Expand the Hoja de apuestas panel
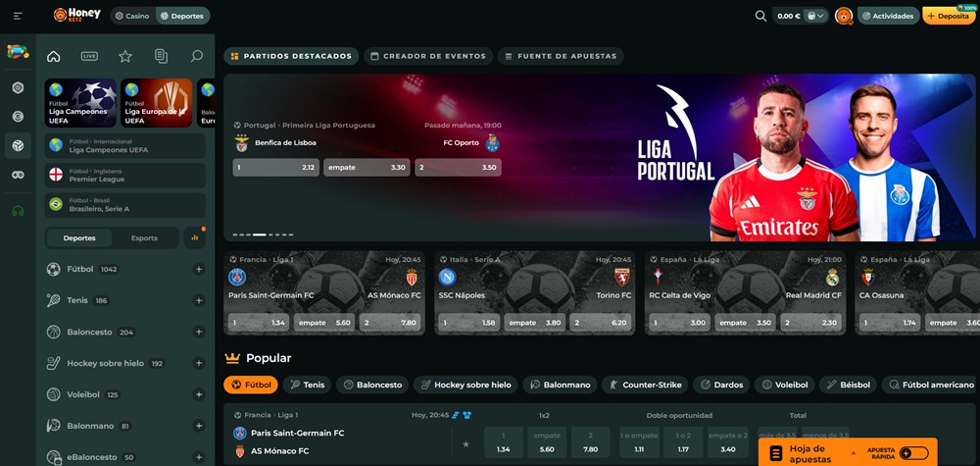The height and width of the screenshot is (466, 980). [854, 453]
